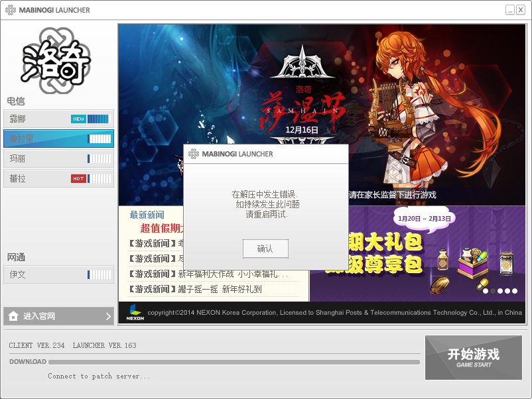The height and width of the screenshot is (399, 532).
Task: Click the 大礼包 promo banner
Action: [417, 254]
